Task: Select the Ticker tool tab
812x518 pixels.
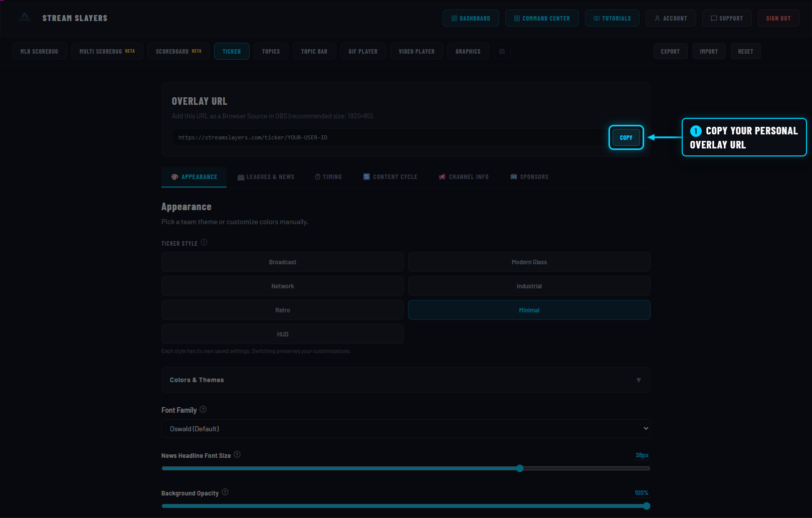Action: point(232,51)
